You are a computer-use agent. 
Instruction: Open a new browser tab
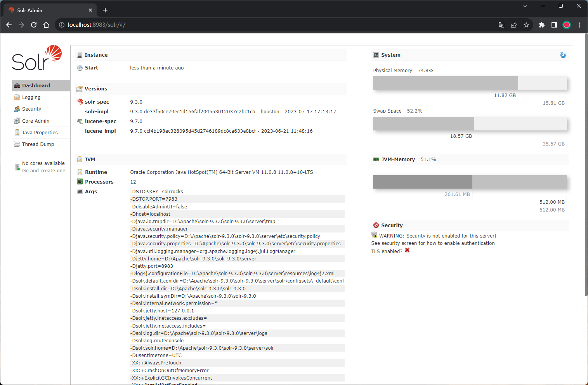click(x=105, y=10)
